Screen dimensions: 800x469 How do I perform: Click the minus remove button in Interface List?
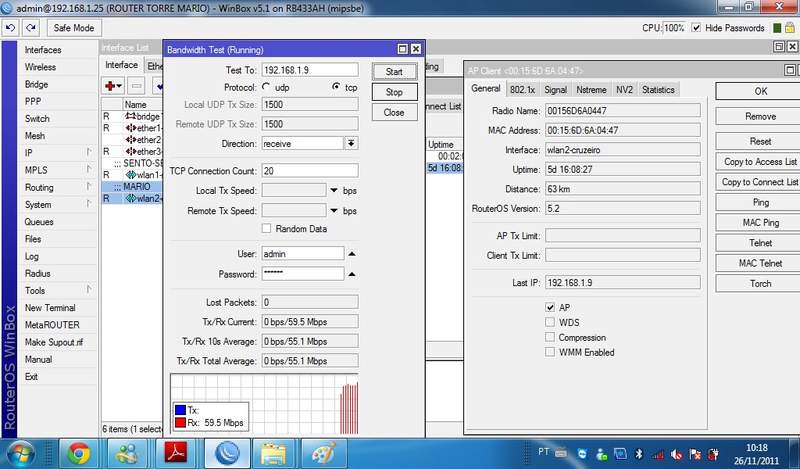pos(136,86)
